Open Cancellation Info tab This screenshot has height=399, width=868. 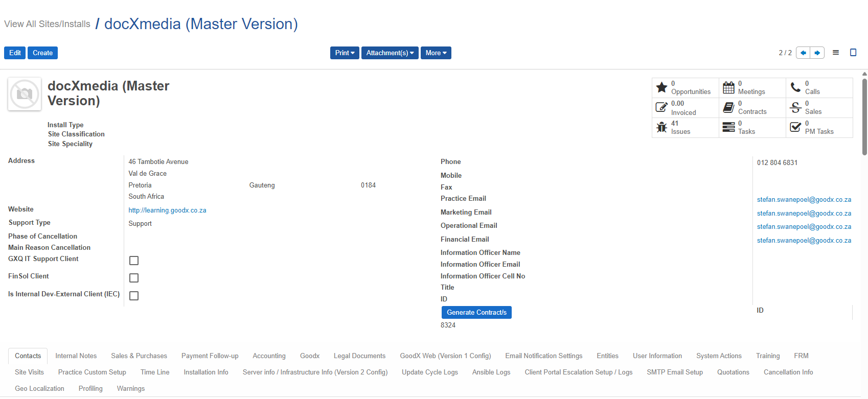(x=788, y=372)
